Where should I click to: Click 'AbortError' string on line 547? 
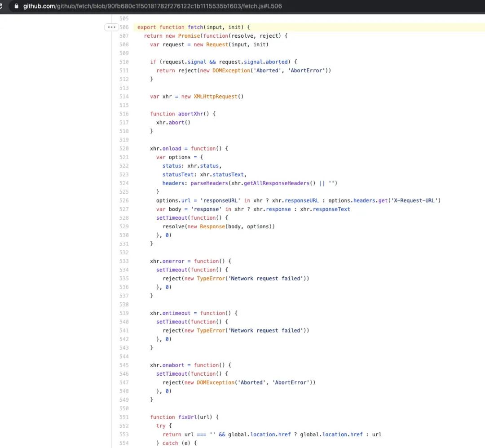[x=291, y=383]
